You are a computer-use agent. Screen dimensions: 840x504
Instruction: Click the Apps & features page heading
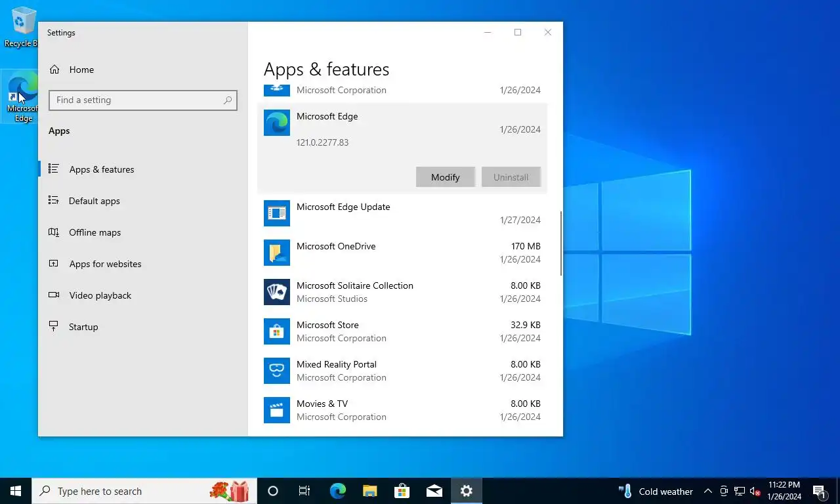pos(327,70)
